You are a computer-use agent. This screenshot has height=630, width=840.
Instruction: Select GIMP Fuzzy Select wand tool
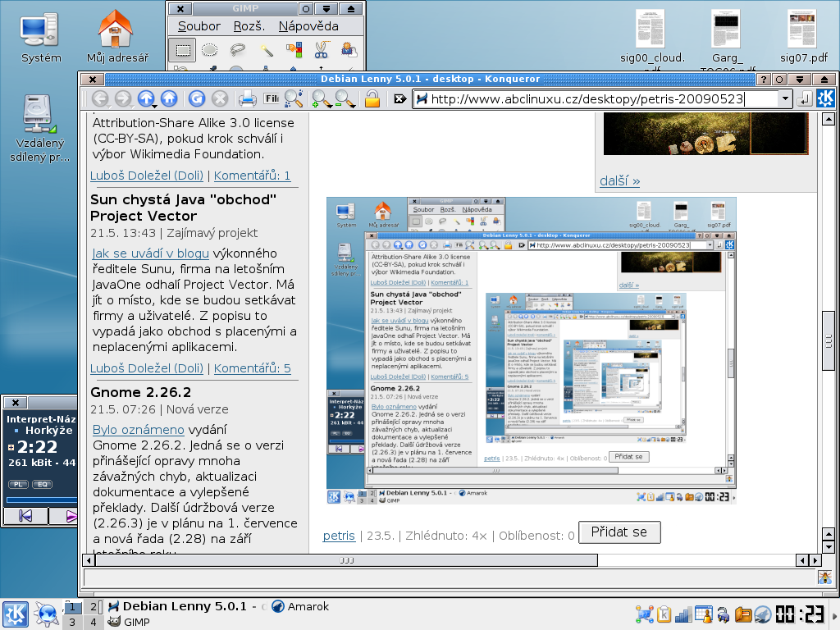tap(266, 50)
